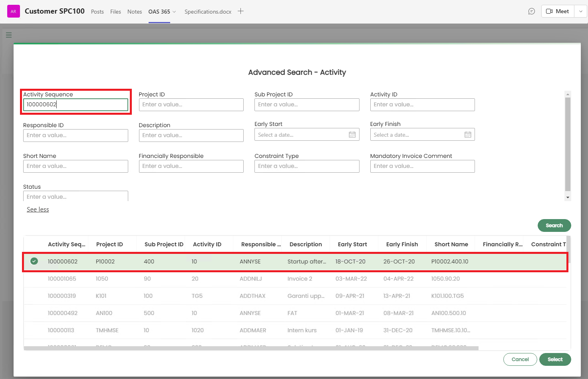
Task: Expand the Meet options dropdown arrow
Action: click(580, 11)
